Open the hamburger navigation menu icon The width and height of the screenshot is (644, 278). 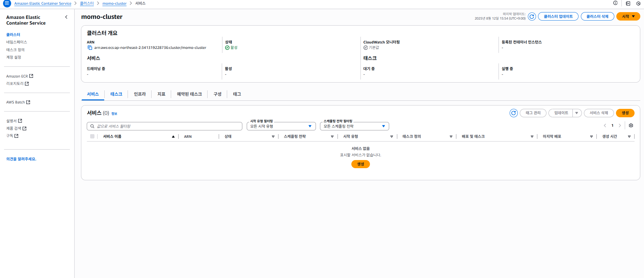click(7, 3)
